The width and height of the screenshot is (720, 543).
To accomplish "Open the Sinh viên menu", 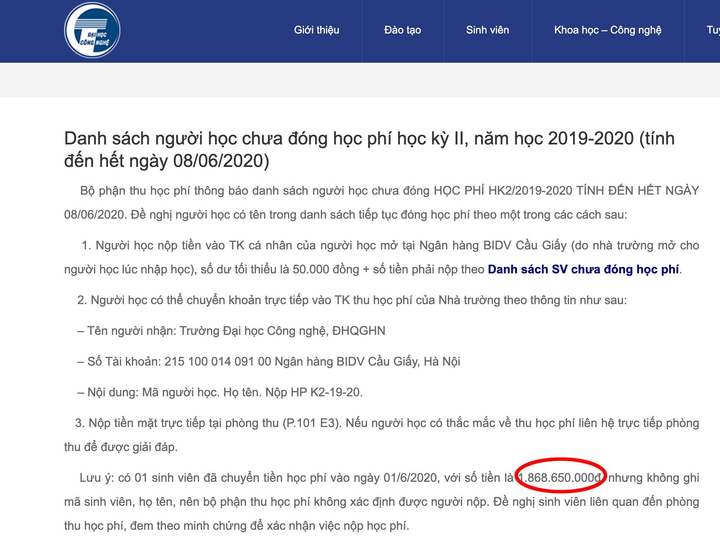I will [x=487, y=30].
